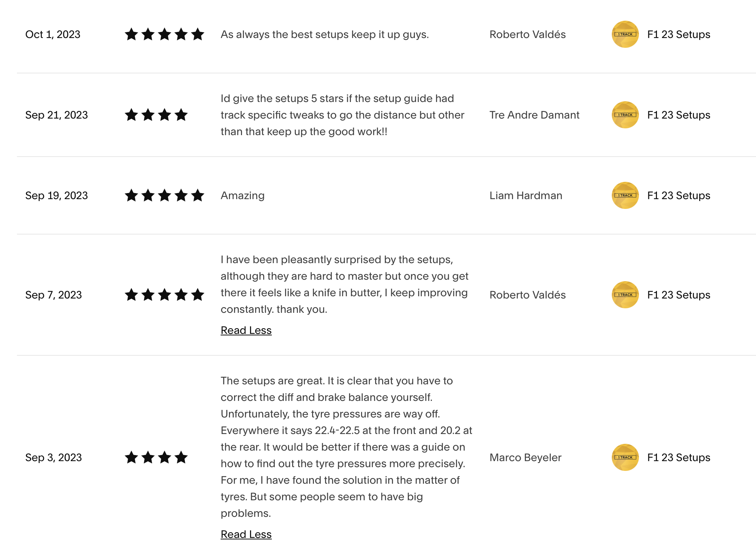Click the Sep 19, 2023 date
This screenshot has height=559, width=756.
point(56,195)
